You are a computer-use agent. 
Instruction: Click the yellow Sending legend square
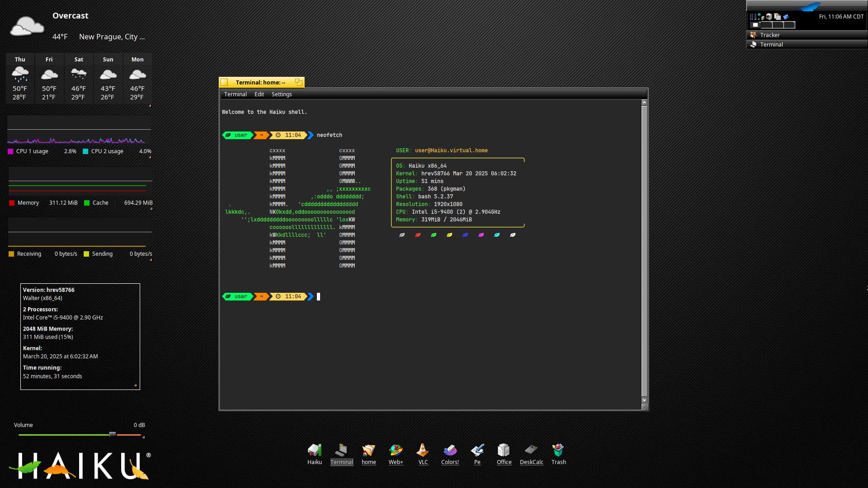click(86, 254)
